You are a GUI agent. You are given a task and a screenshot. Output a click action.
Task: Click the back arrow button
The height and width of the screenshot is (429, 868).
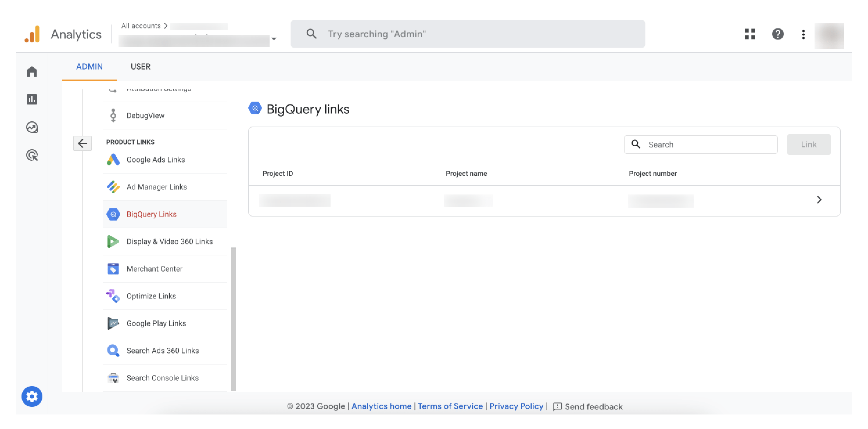[83, 143]
